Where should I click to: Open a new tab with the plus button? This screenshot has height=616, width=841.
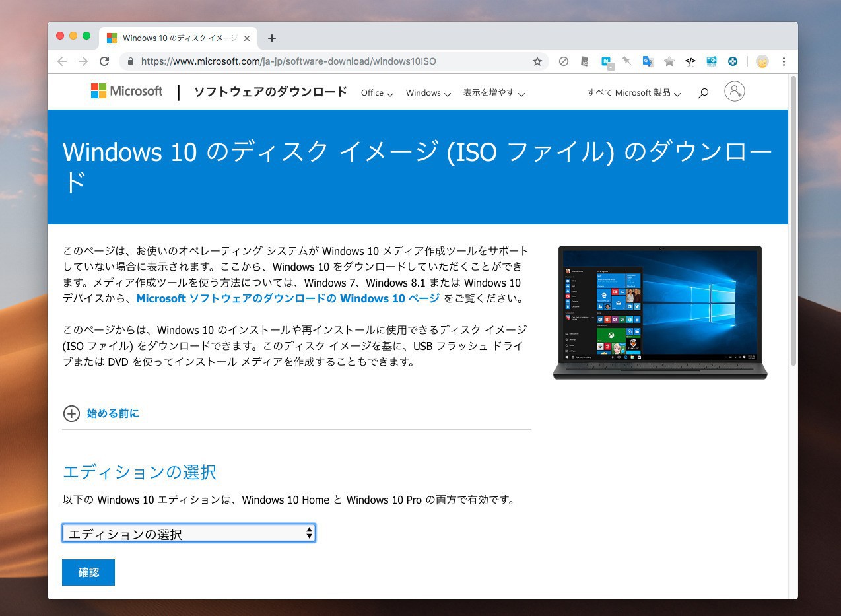(272, 38)
